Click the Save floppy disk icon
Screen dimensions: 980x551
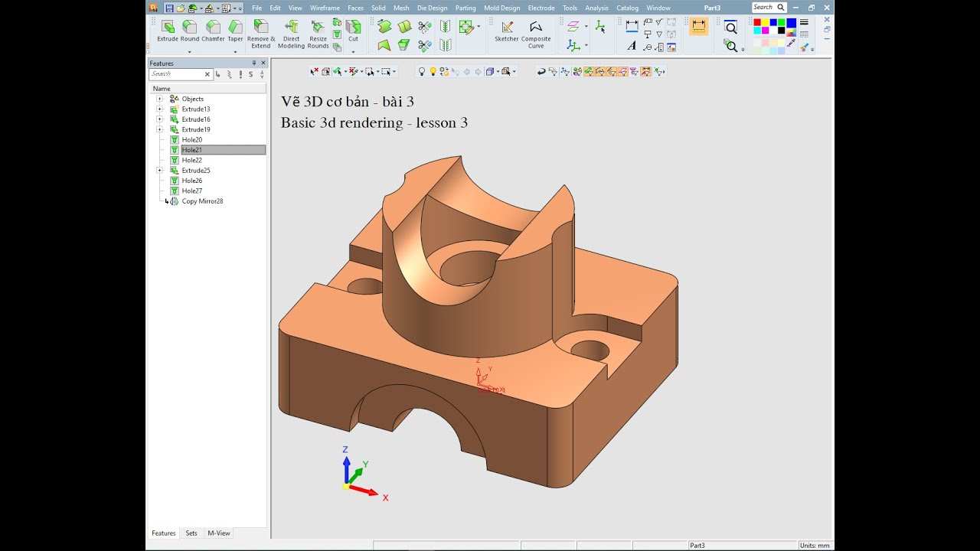coord(169,8)
